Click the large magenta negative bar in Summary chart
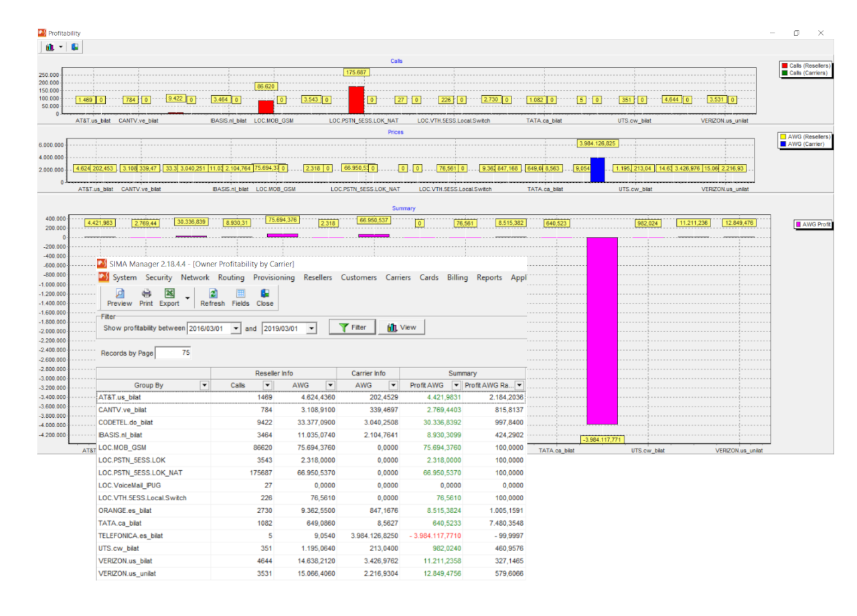The width and height of the screenshot is (857, 616). point(602,331)
